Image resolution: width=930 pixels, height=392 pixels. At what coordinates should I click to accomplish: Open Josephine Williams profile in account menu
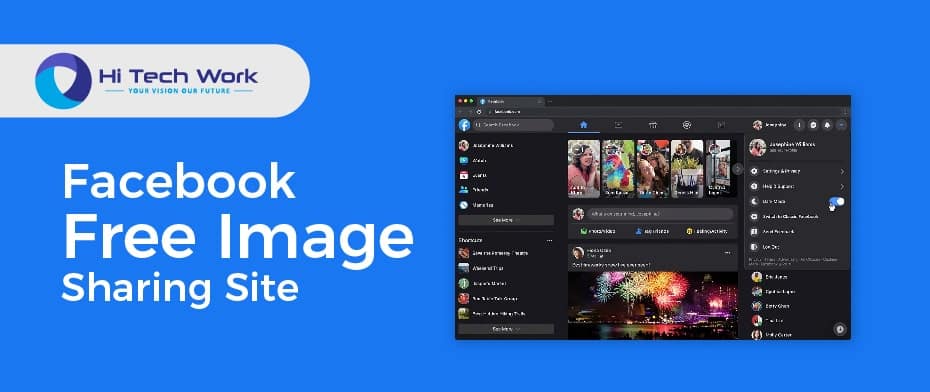[796, 147]
